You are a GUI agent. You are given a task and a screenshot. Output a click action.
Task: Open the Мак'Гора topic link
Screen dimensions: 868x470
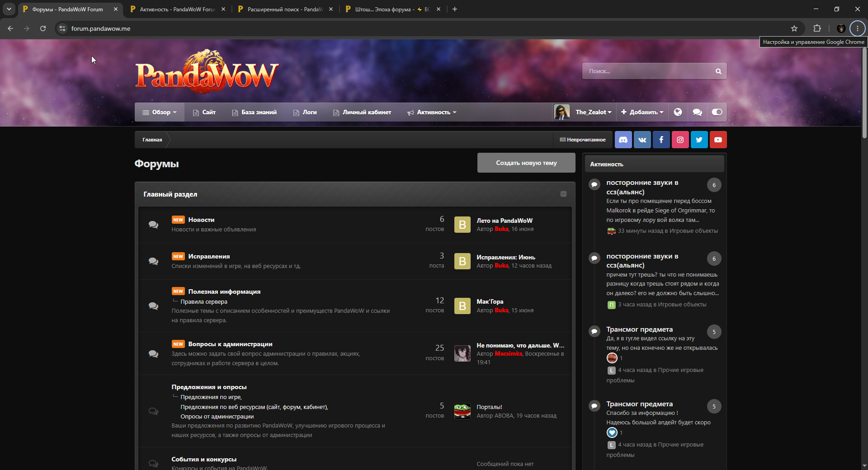point(490,301)
